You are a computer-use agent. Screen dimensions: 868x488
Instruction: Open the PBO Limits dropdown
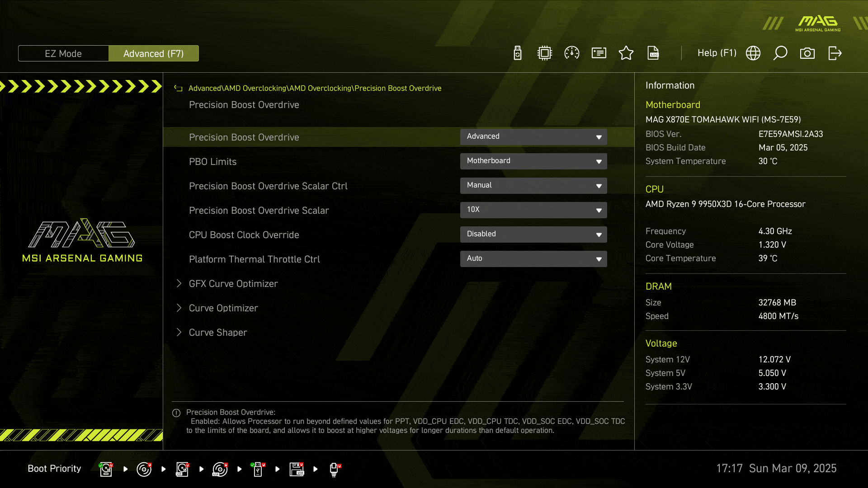(x=533, y=161)
